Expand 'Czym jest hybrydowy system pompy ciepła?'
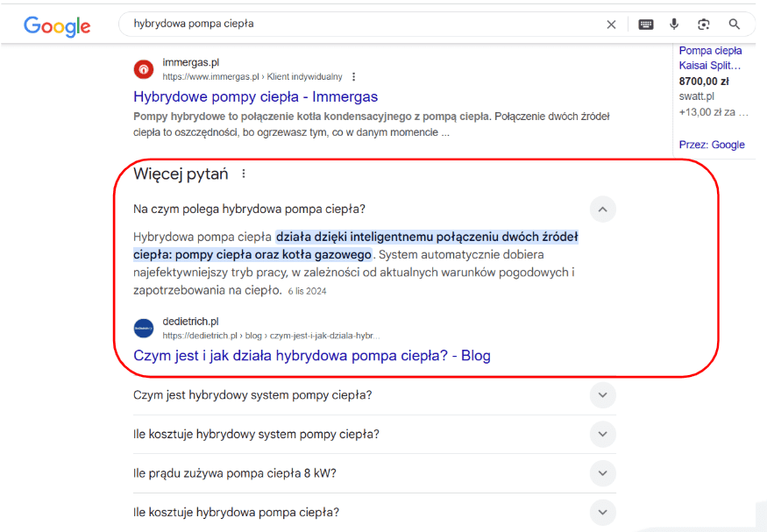Screen dimensions: 767x532 coord(602,395)
